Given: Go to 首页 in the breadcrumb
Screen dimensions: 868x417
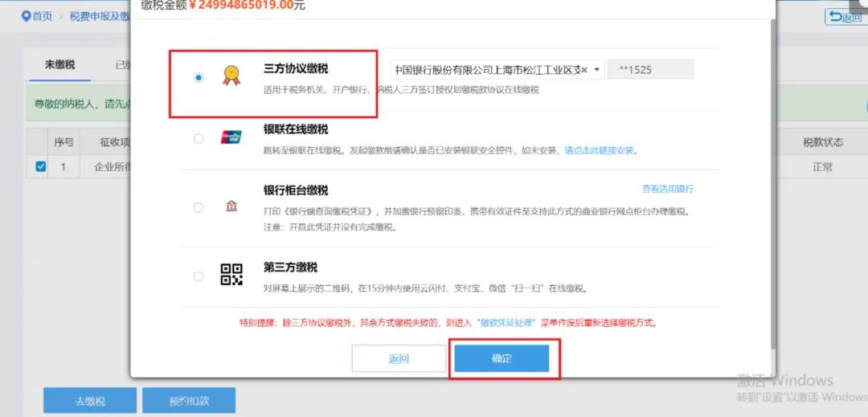Looking at the screenshot, I should coord(42,16).
